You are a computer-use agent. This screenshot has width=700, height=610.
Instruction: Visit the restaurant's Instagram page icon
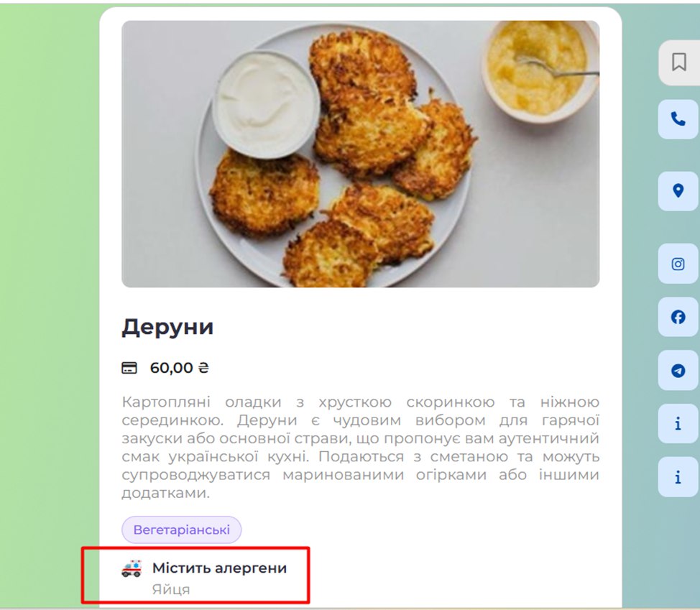pyautogui.click(x=678, y=264)
